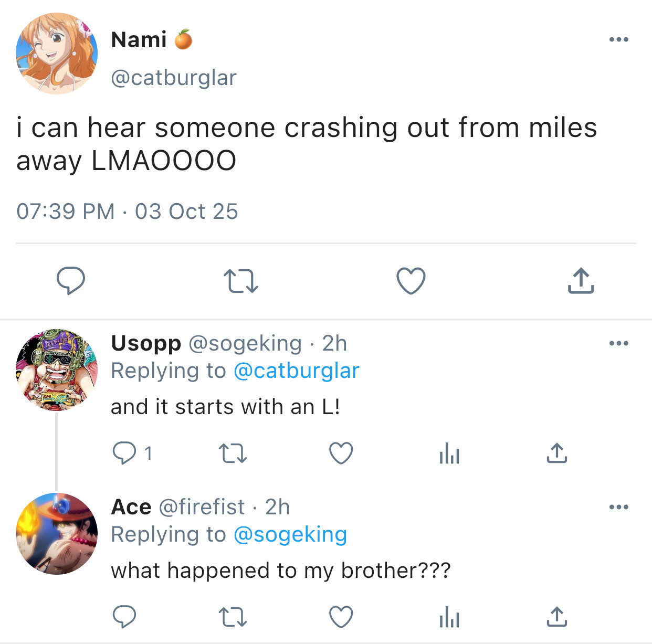652x644 pixels.
Task: Open Ace's profile avatar
Action: coord(57,533)
